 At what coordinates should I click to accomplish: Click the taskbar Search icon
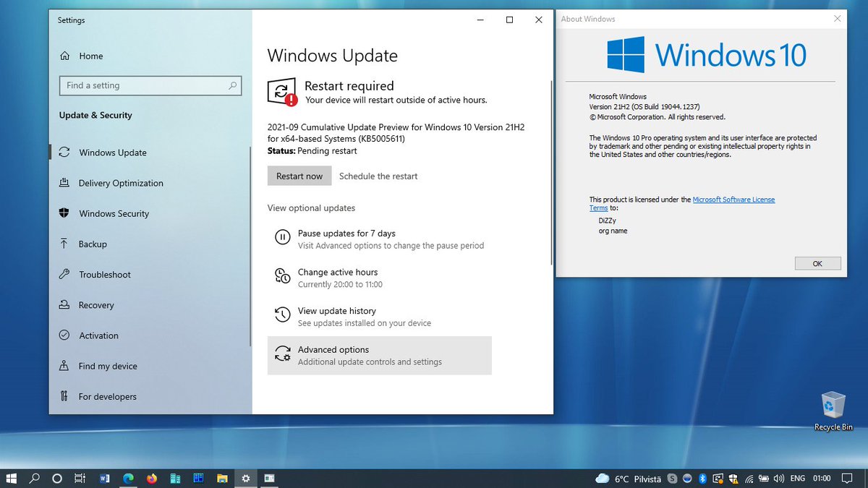point(34,479)
